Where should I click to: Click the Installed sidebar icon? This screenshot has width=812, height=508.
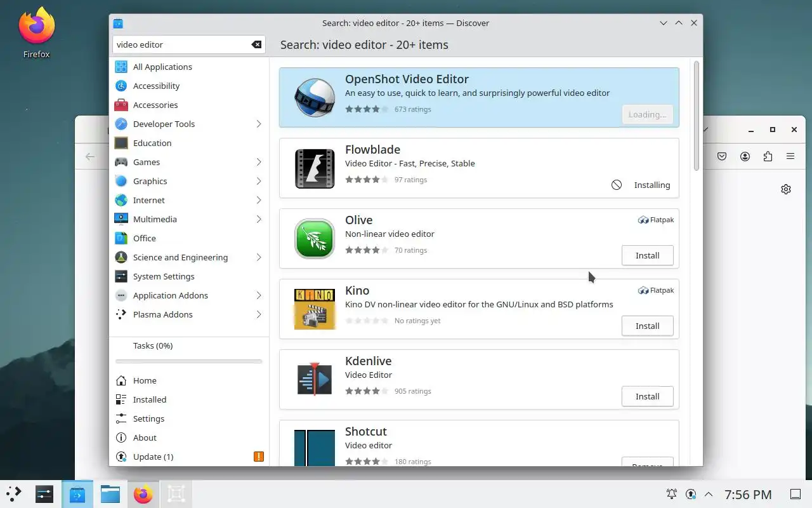coord(121,399)
